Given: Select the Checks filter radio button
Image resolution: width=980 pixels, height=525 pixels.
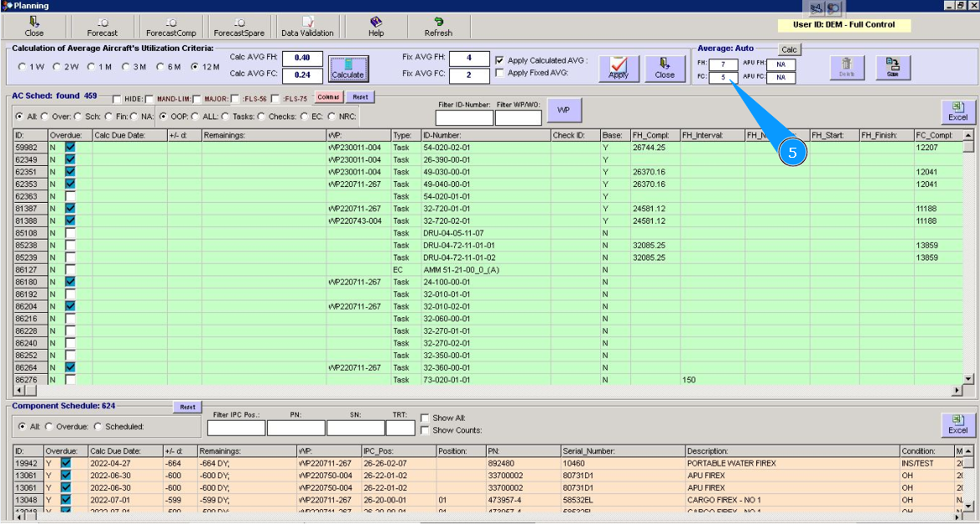Looking at the screenshot, I should pos(261,116).
